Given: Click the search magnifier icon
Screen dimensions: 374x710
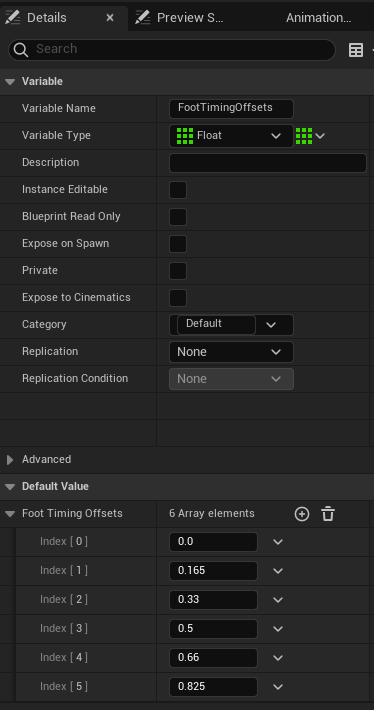Looking at the screenshot, I should point(21,49).
